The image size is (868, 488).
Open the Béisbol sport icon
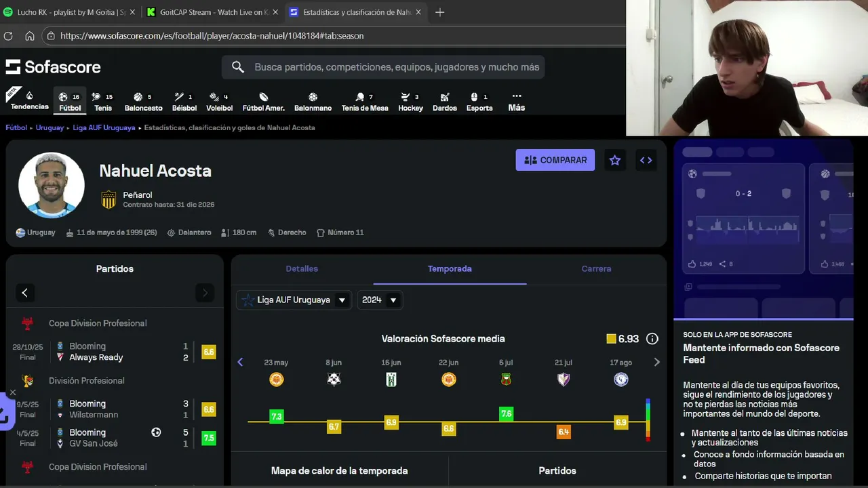pyautogui.click(x=184, y=101)
